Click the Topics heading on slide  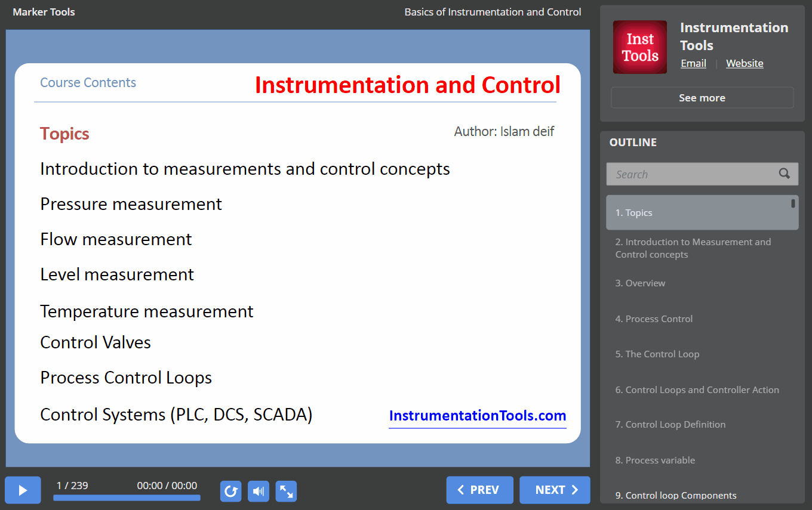(x=64, y=134)
